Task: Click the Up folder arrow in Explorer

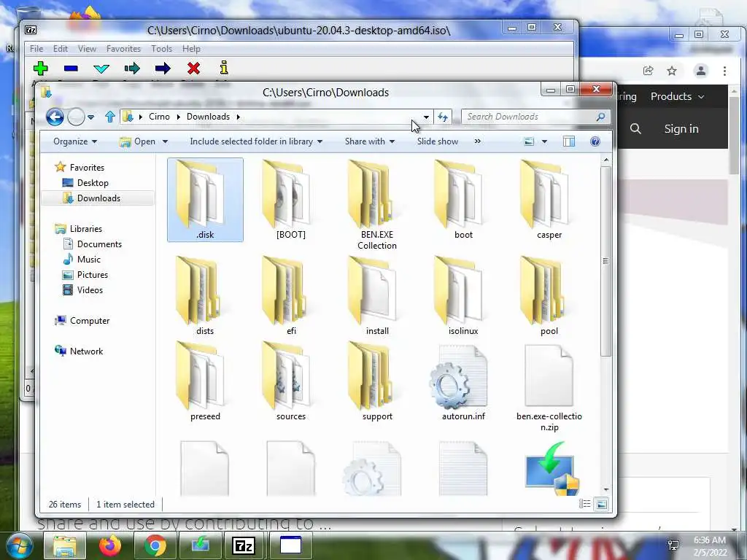Action: pyautogui.click(x=110, y=117)
